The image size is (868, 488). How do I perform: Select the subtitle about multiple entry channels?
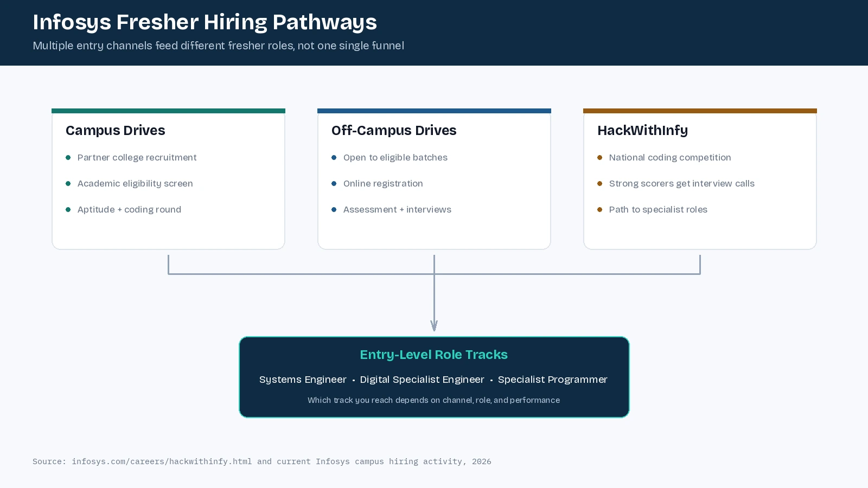coord(218,46)
